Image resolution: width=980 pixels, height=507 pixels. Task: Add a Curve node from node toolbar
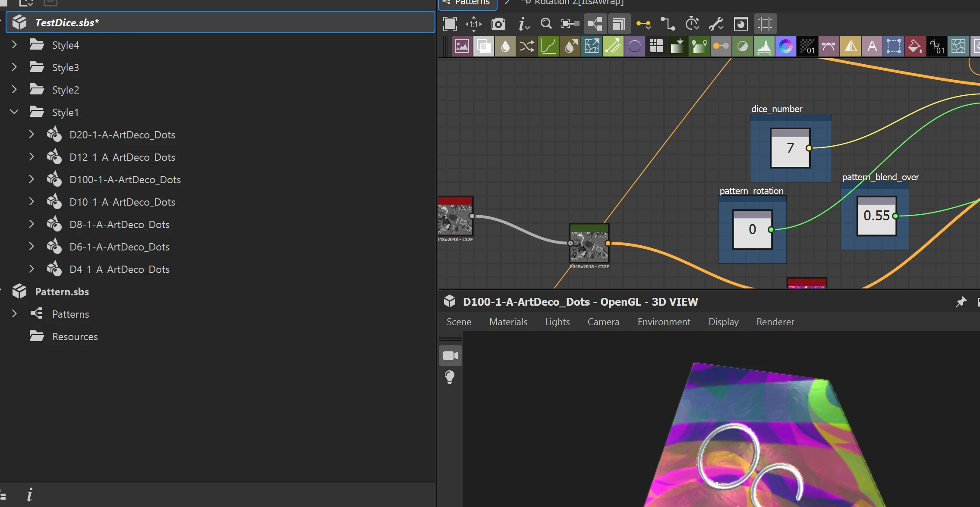[548, 46]
